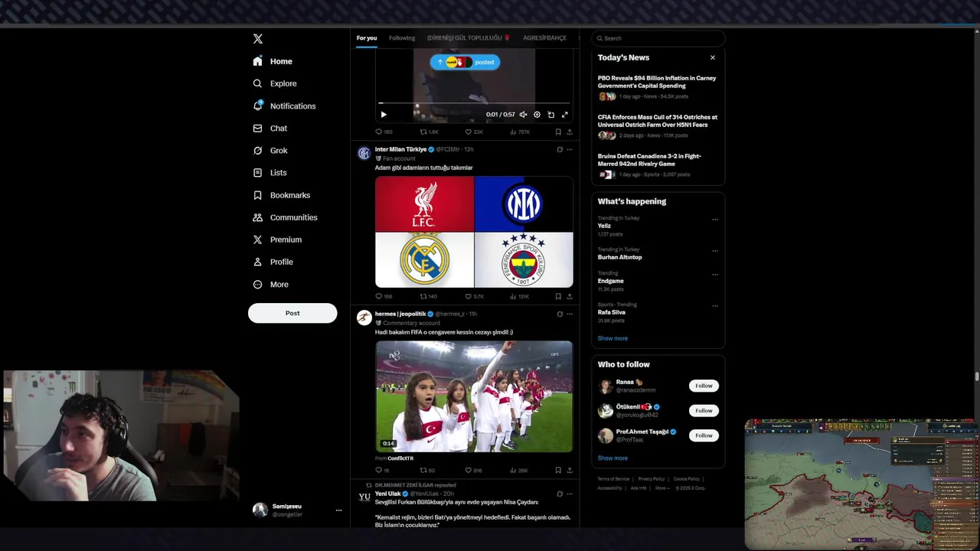Follow Ötükenli account
This screenshot has width=980, height=551.
pyautogui.click(x=704, y=410)
